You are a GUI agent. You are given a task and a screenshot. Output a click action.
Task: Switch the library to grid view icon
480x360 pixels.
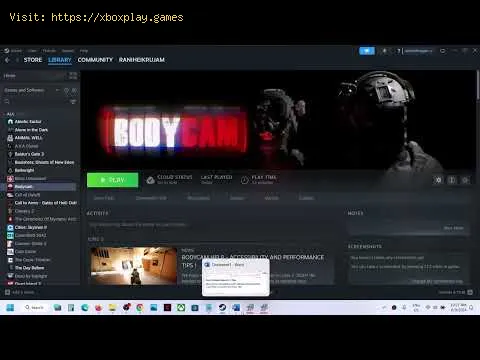pos(73,76)
